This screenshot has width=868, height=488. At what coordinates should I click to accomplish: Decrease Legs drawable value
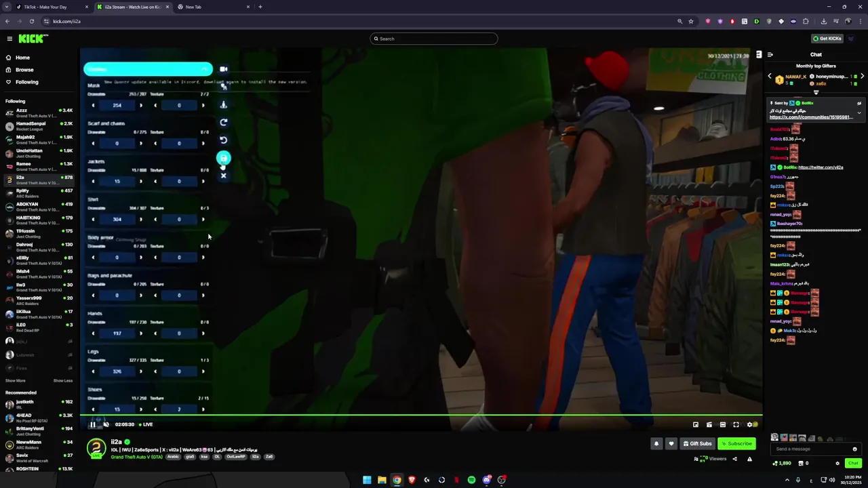pos(94,371)
